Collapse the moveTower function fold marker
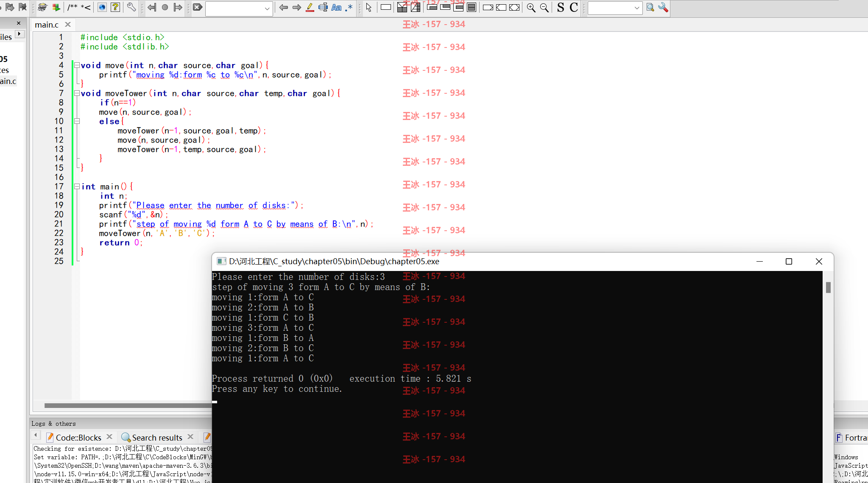 pos(77,93)
